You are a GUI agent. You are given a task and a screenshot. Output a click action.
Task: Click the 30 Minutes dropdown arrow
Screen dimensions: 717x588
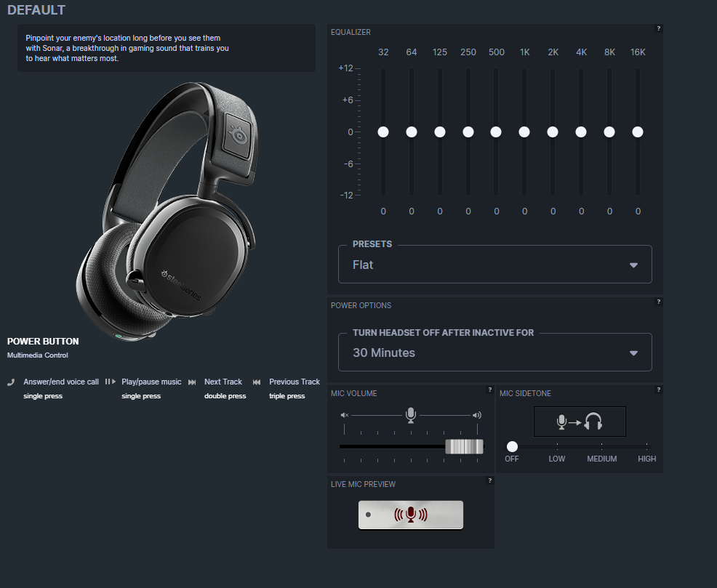point(633,353)
